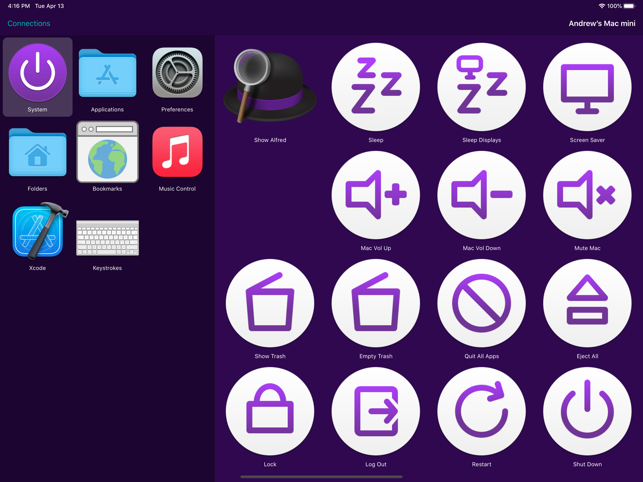Tap the Log Out icon
643x482 pixels.
coord(376,411)
